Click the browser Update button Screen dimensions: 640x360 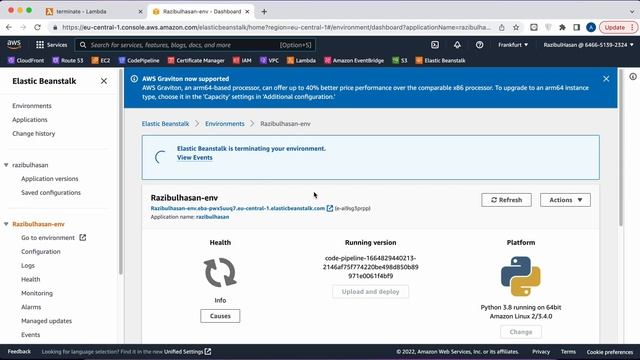coord(618,27)
